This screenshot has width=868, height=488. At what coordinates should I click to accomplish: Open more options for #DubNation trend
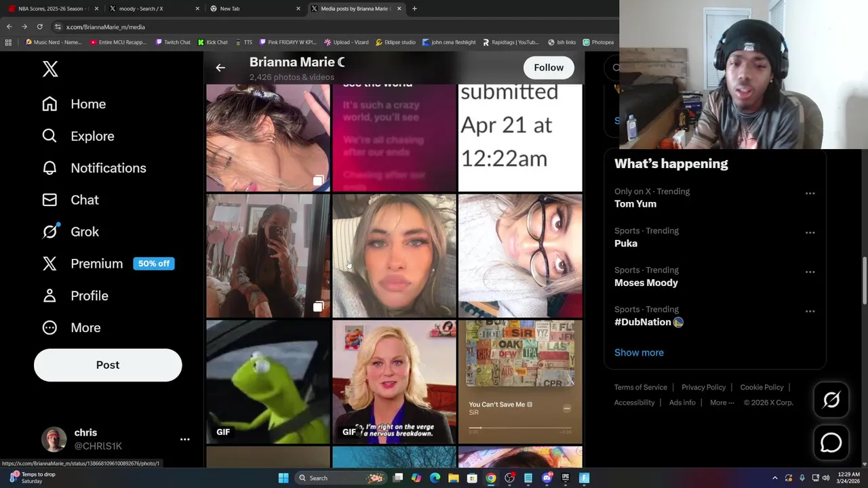810,311
